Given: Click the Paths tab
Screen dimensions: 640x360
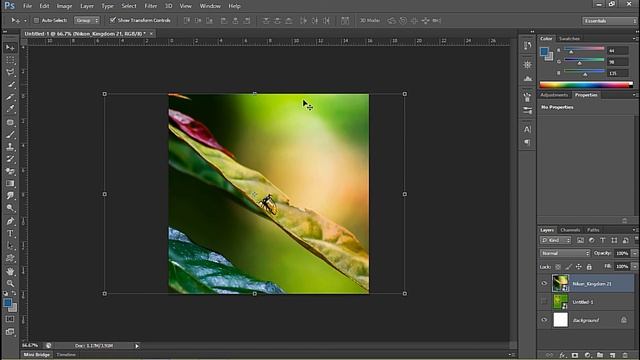Looking at the screenshot, I should tap(593, 230).
